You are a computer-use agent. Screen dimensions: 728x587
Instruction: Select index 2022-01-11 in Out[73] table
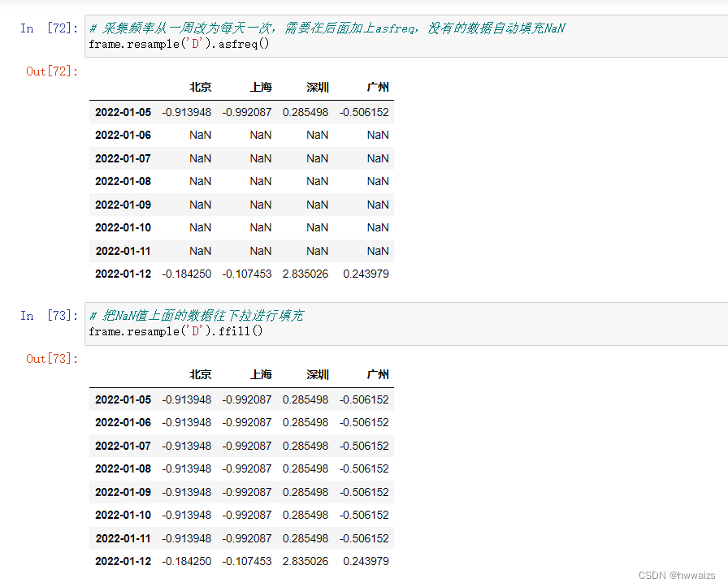123,539
